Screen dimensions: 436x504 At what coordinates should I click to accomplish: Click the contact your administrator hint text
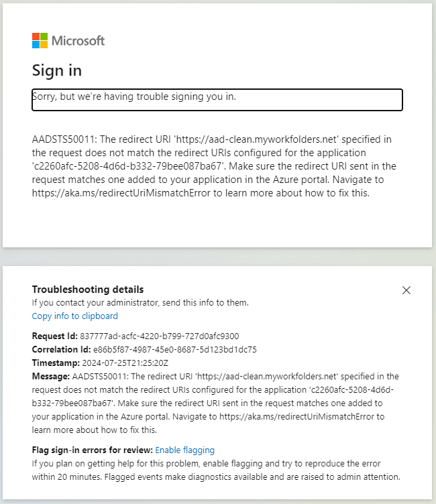[x=140, y=302]
